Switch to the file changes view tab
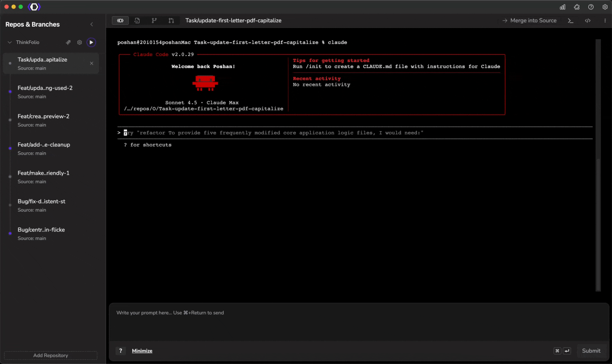This screenshot has width=612, height=364. (137, 21)
